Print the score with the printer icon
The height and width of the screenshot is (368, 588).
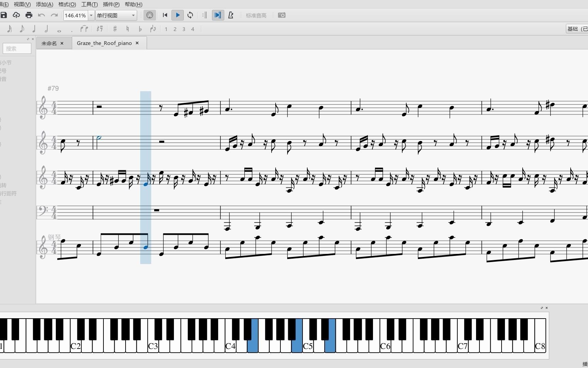[29, 15]
